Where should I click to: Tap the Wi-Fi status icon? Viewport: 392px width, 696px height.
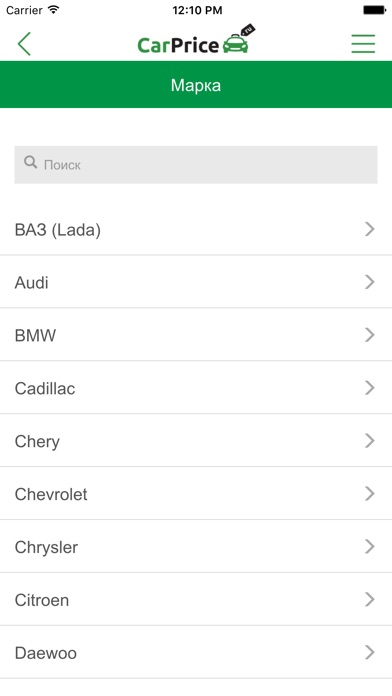tap(54, 10)
